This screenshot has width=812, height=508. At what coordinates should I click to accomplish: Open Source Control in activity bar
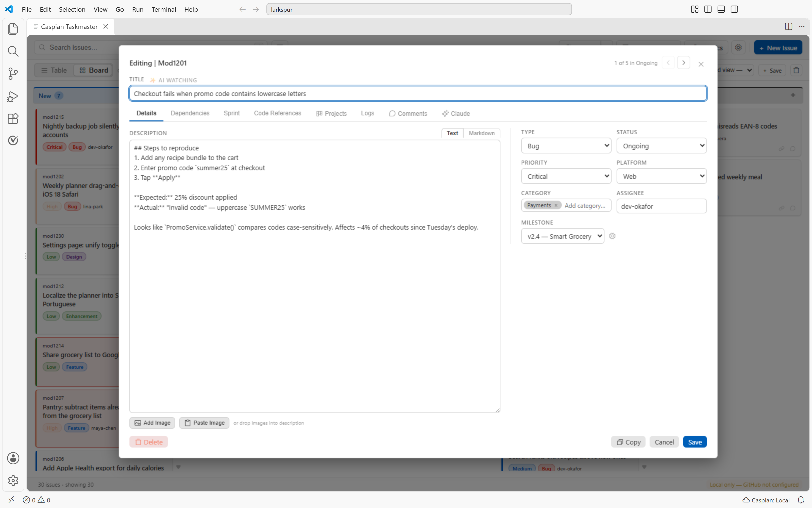(x=13, y=74)
